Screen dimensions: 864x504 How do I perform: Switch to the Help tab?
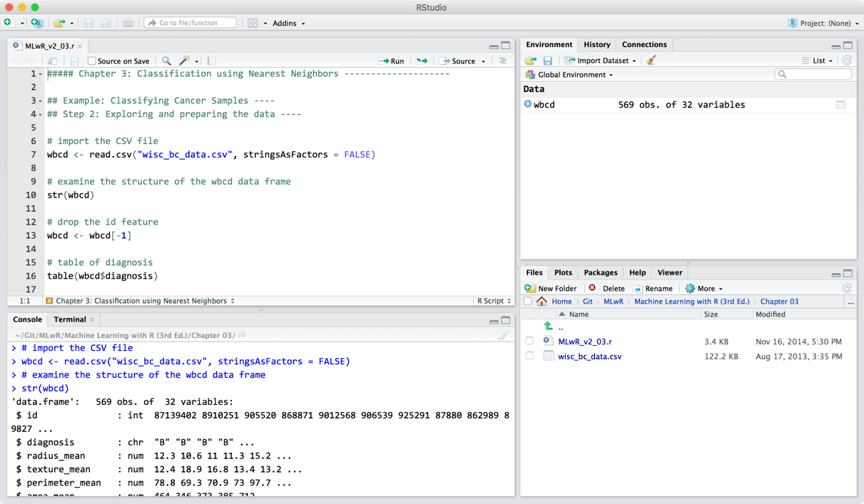pyautogui.click(x=637, y=272)
